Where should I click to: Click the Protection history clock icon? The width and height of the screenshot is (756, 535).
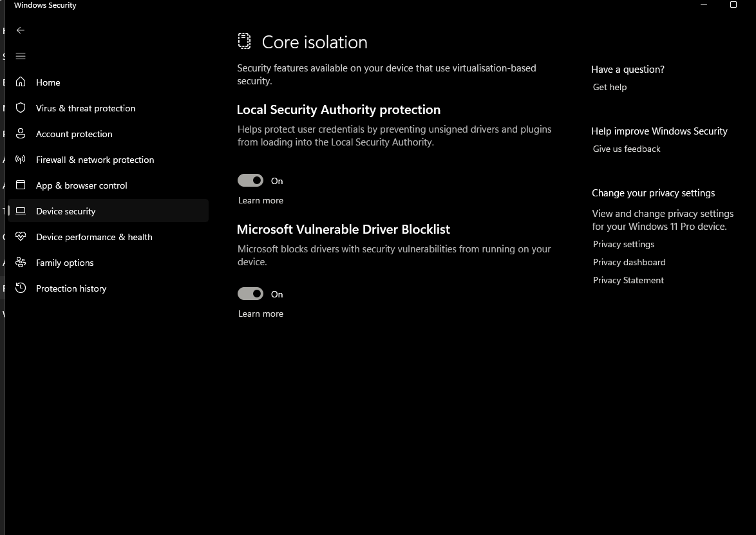(21, 288)
